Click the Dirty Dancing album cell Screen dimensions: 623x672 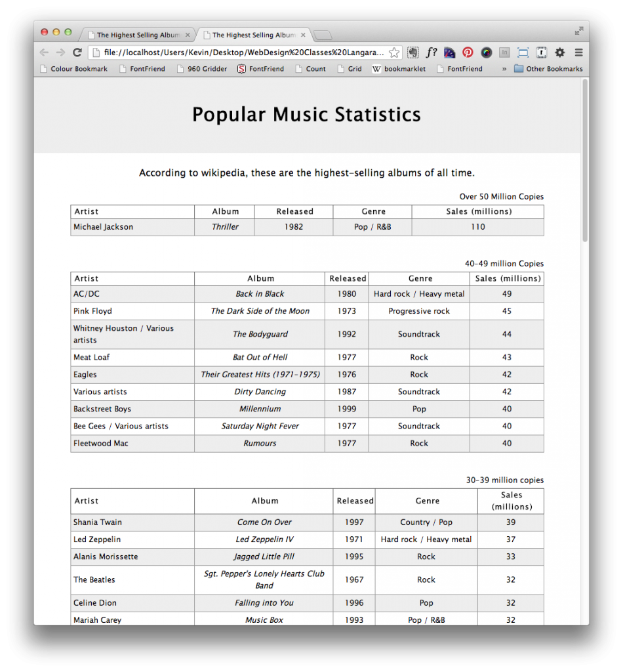260,392
